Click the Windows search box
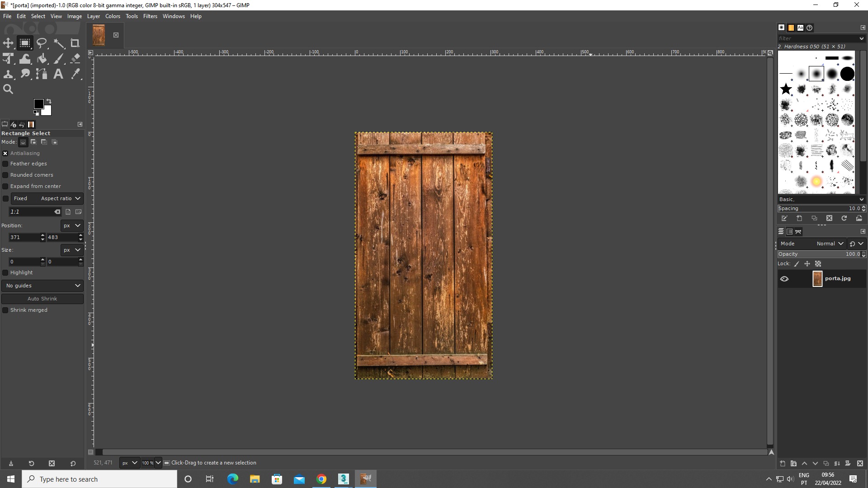This screenshot has height=488, width=868. (99, 479)
